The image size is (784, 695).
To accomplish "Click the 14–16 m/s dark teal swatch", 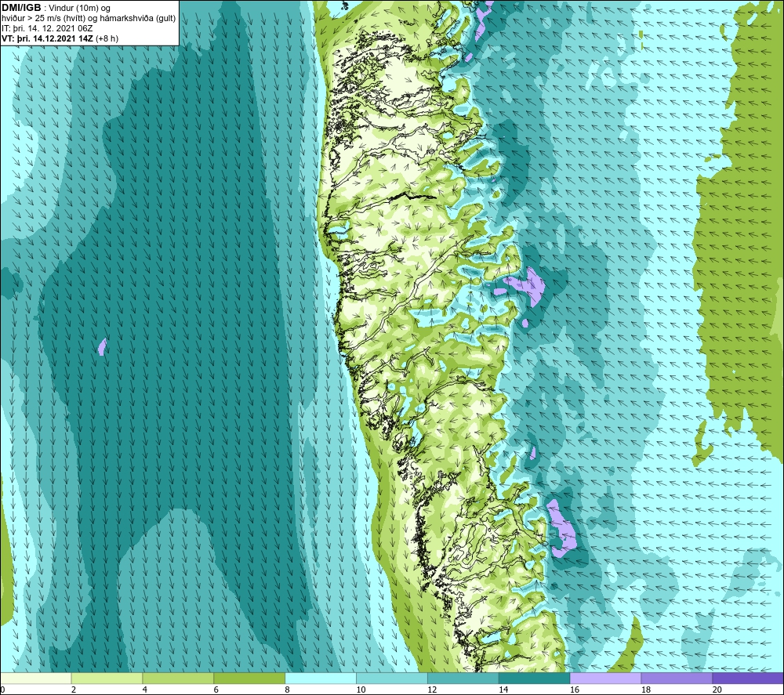I will click(534, 678).
